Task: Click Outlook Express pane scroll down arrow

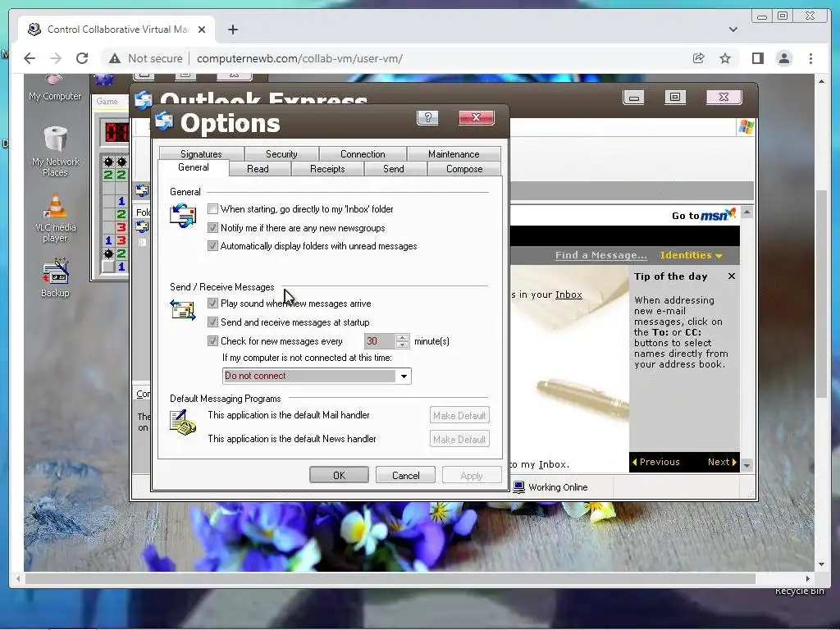Action: tap(746, 466)
